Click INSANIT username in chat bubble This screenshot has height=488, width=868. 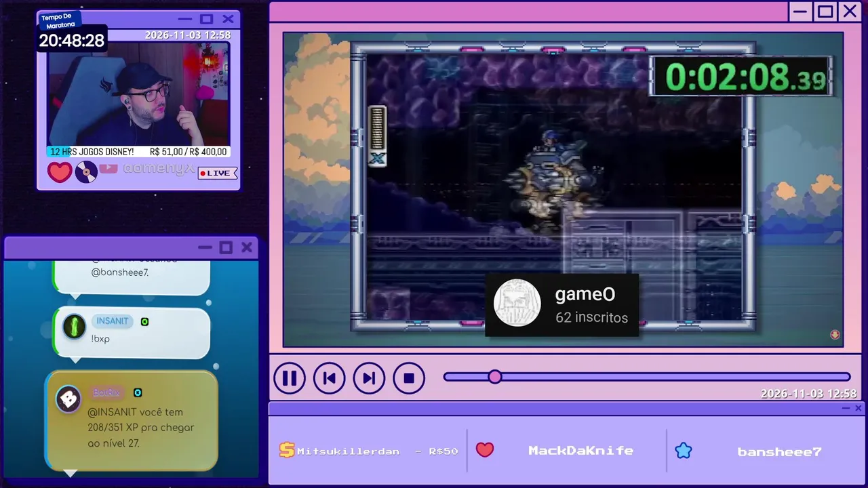pyautogui.click(x=113, y=321)
